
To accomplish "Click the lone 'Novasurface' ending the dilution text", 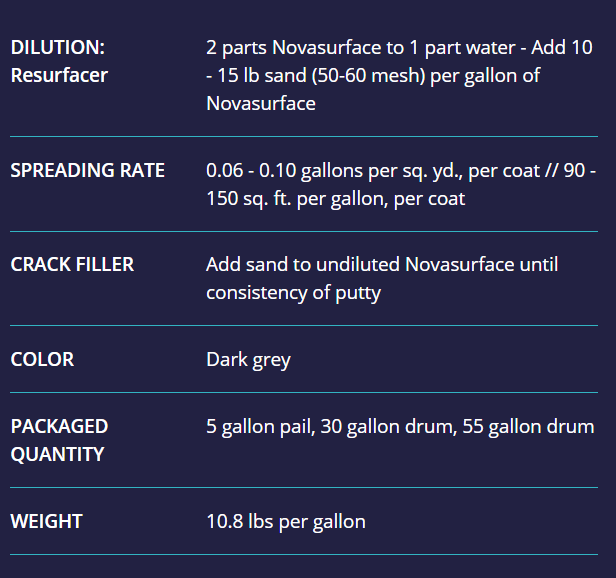I will 261,103.
